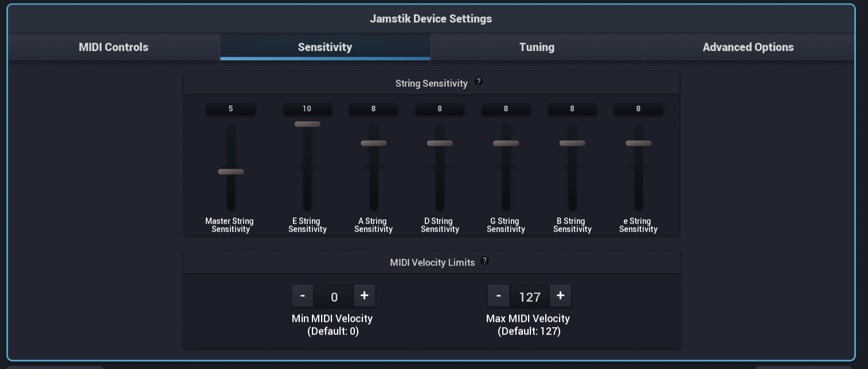Click the D String Sensitivity slider handle
The height and width of the screenshot is (369, 868).
click(440, 143)
